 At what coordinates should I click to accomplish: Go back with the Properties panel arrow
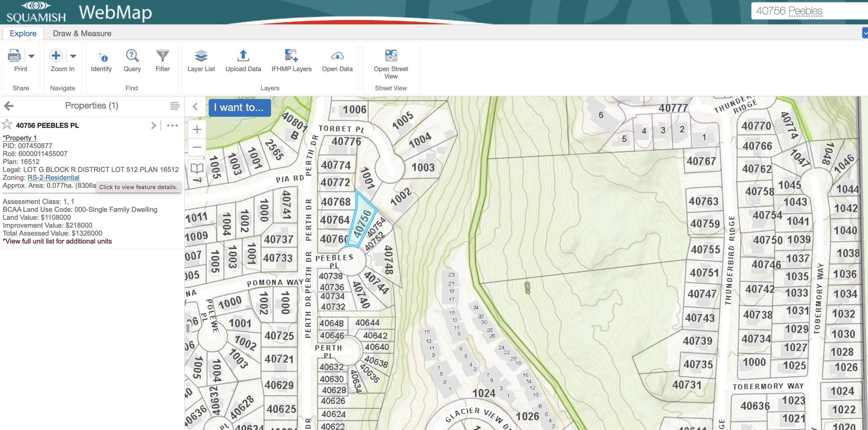click(x=9, y=106)
